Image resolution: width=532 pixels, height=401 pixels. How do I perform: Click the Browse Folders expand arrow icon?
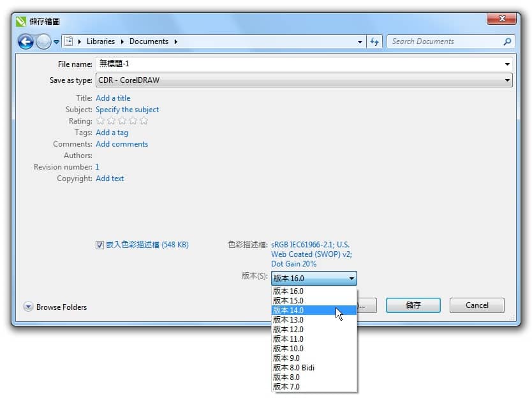coord(28,307)
